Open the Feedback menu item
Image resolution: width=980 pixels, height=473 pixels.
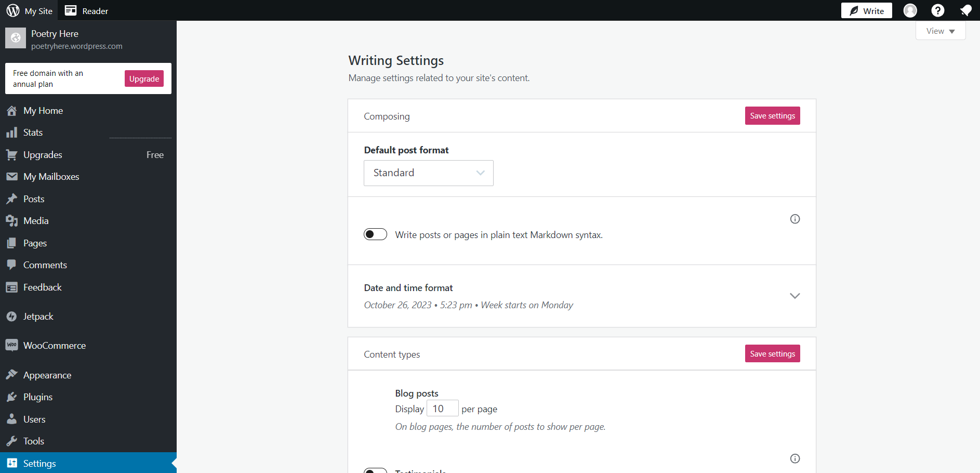(x=88, y=287)
